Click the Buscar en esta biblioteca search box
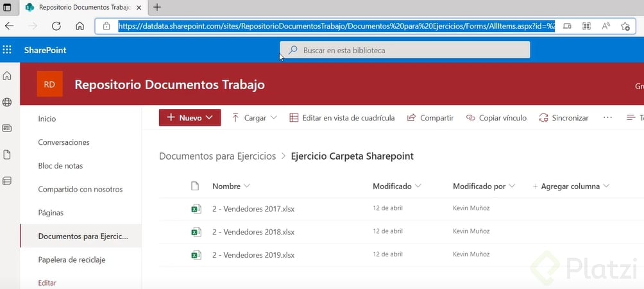The height and width of the screenshot is (289, 644). (405, 50)
